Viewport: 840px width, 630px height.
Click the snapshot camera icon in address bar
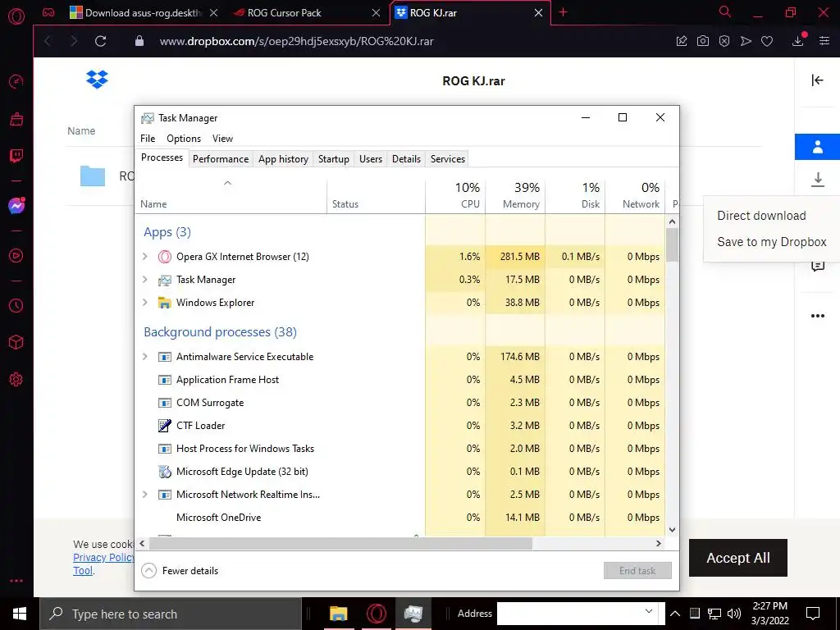pyautogui.click(x=703, y=41)
